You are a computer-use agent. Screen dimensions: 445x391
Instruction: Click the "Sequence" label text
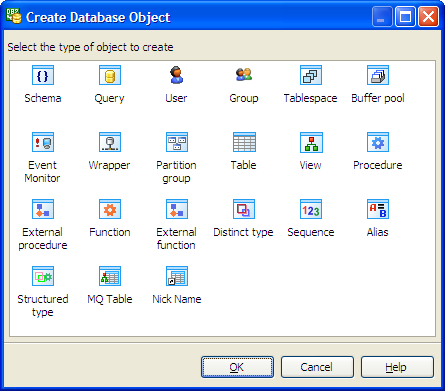311,232
